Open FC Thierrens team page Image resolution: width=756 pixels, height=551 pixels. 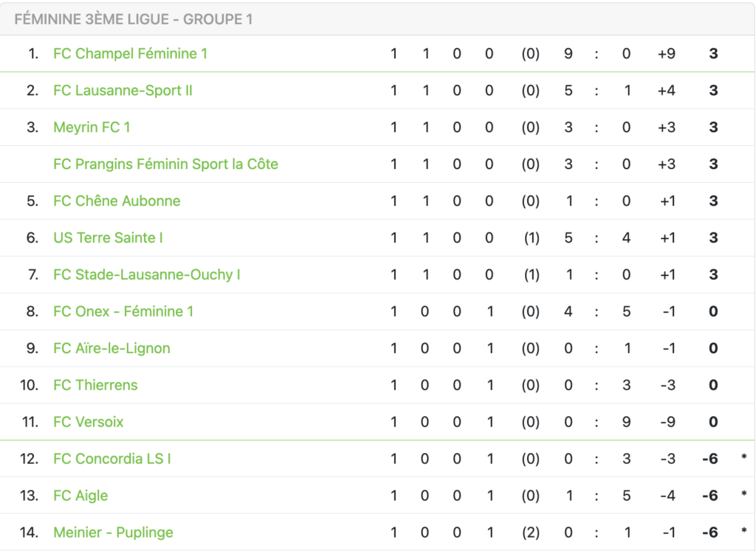click(95, 385)
